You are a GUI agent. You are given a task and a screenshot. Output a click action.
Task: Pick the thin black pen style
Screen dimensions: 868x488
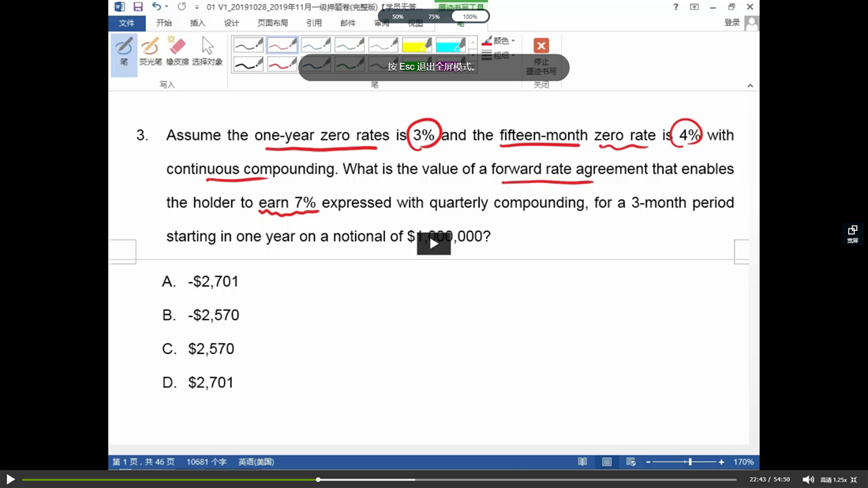[248, 45]
